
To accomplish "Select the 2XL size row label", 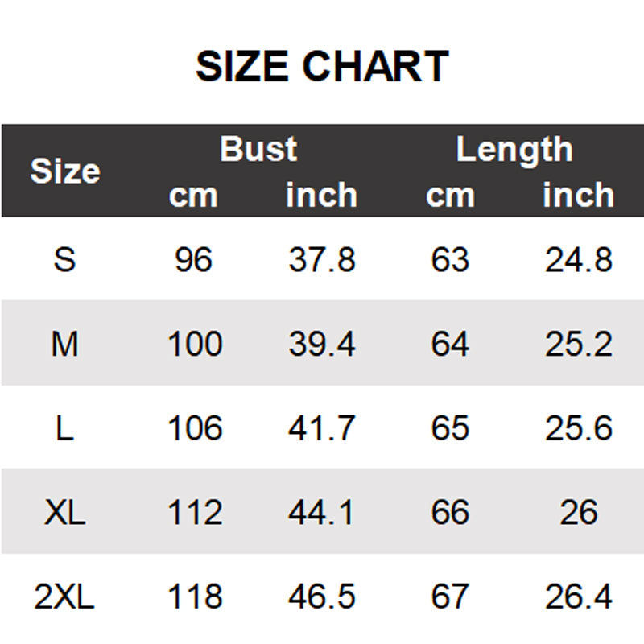I will [x=64, y=597].
